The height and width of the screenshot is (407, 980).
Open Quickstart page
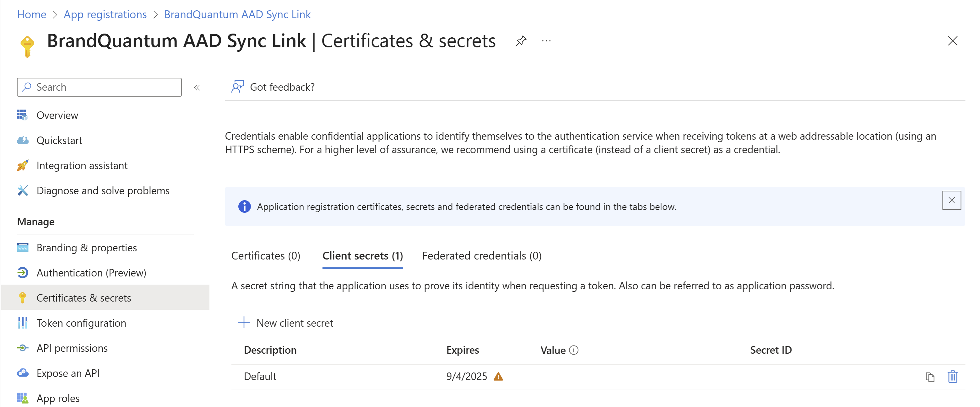(x=59, y=140)
